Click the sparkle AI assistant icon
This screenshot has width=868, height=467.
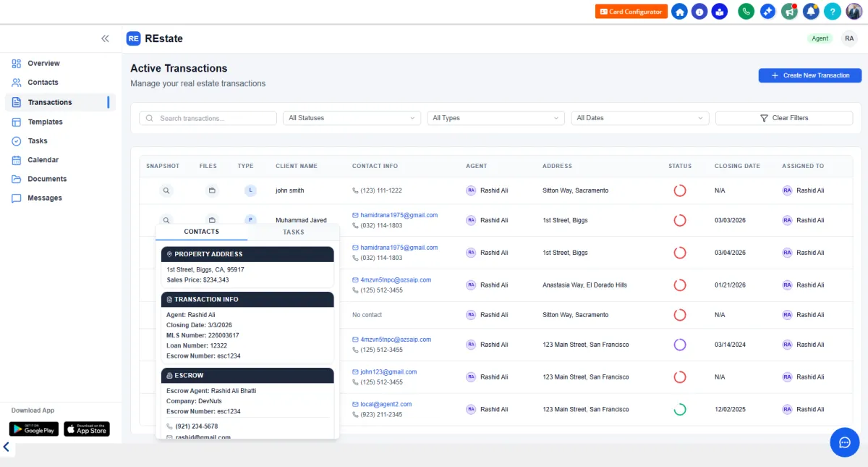point(767,12)
